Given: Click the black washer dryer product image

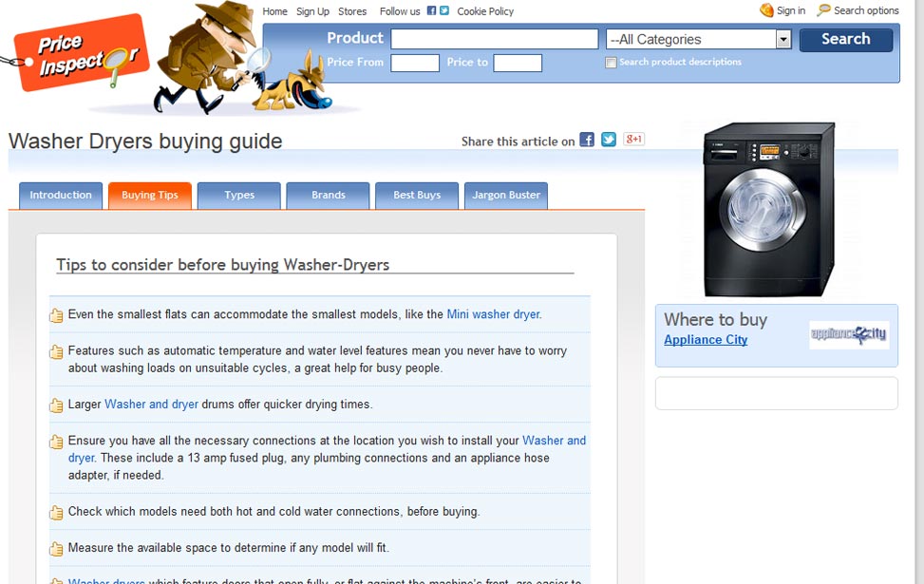Looking at the screenshot, I should pyautogui.click(x=769, y=209).
